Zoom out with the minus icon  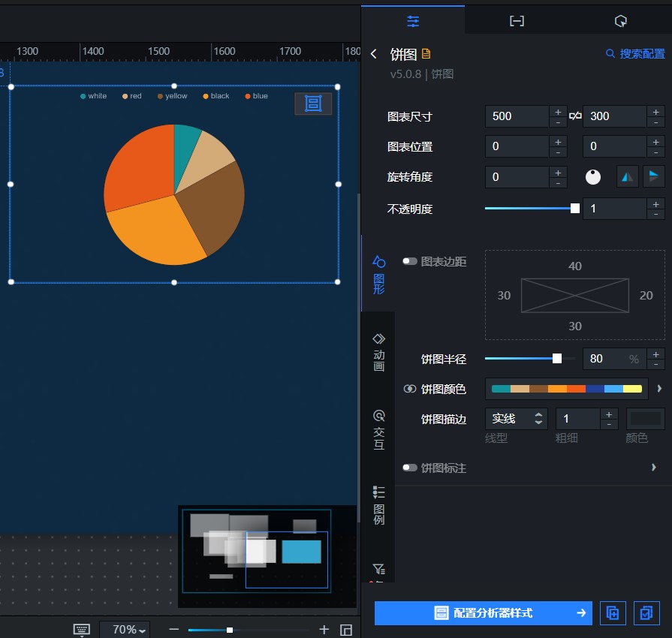(x=173, y=630)
